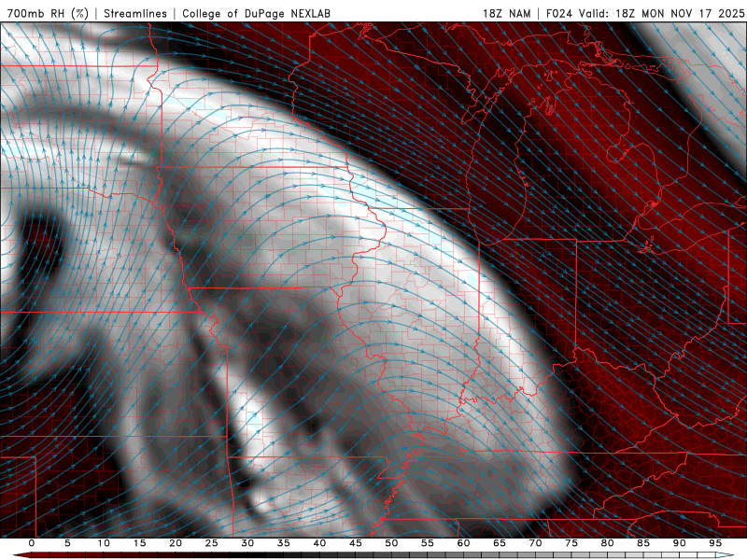Click the '50' percent scale label
Image resolution: width=747 pixels, height=560 pixels.
pos(391,543)
